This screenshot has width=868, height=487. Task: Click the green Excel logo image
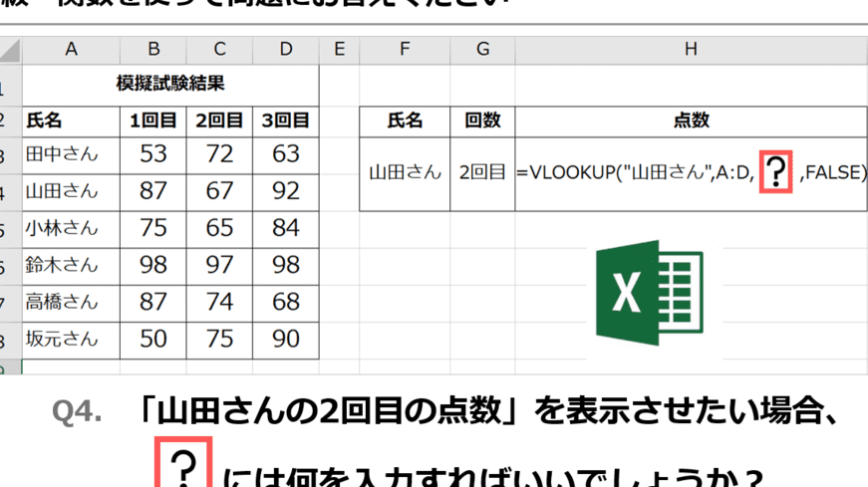tap(650, 293)
